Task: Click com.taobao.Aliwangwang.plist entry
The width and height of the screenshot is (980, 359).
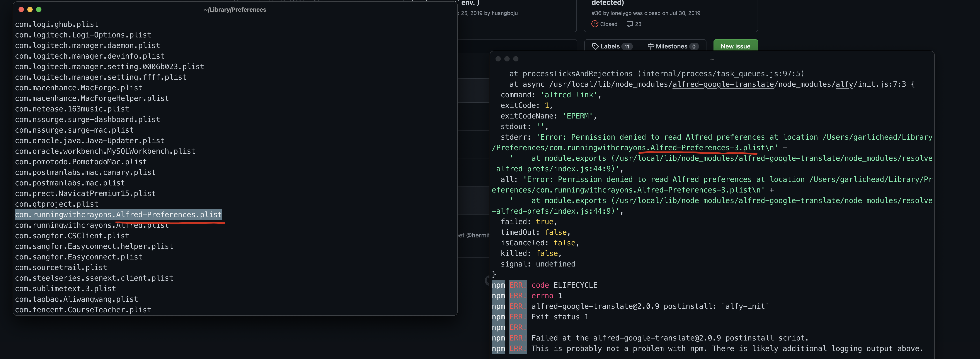Action: (x=76, y=299)
